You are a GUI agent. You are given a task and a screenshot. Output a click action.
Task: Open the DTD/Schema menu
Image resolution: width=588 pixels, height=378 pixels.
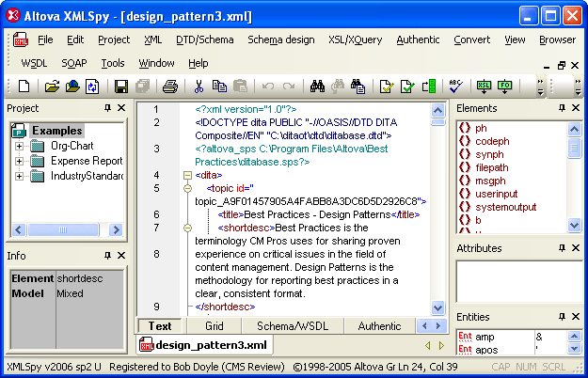205,39
